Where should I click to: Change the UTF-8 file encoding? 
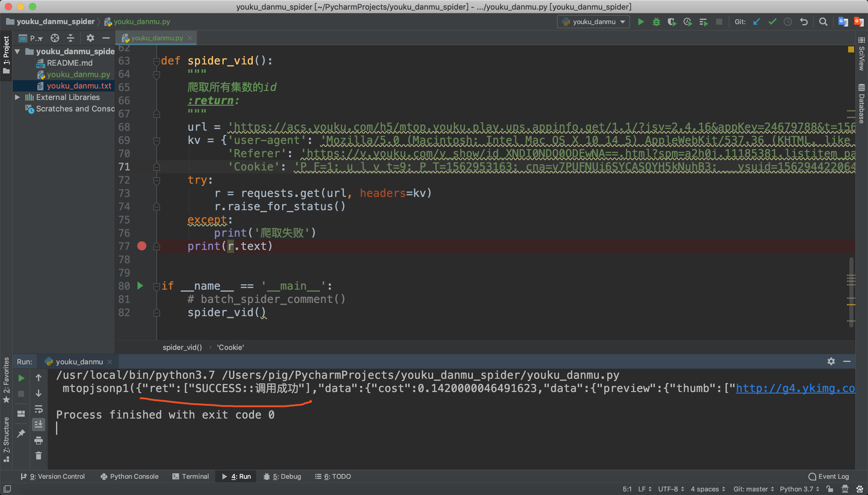click(671, 489)
